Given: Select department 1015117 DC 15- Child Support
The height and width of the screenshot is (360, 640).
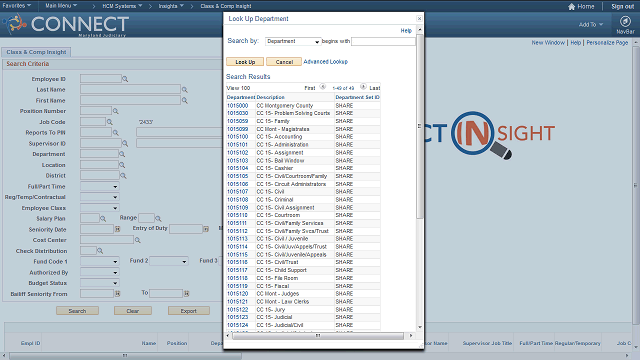Looking at the screenshot, I should (x=237, y=270).
